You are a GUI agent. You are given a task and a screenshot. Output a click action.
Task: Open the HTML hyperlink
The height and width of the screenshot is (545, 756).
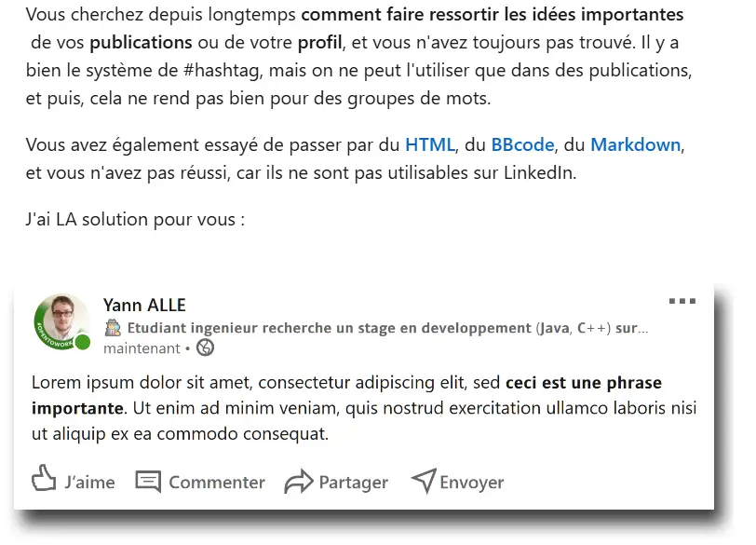point(429,144)
